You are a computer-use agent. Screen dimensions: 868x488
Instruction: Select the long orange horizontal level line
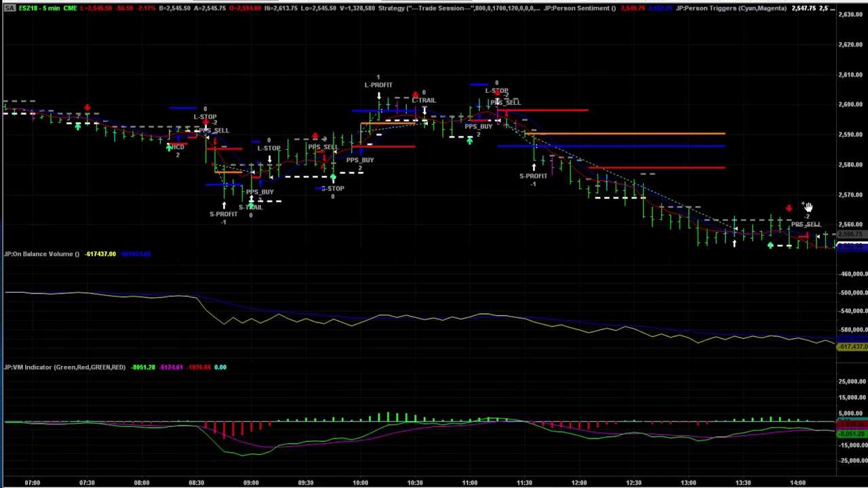[x=624, y=134]
